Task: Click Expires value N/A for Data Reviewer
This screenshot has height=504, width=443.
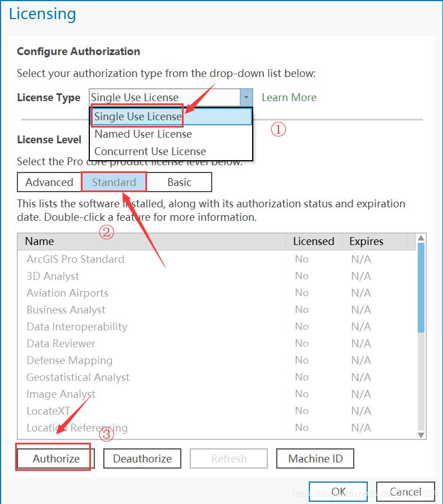Action: click(361, 343)
